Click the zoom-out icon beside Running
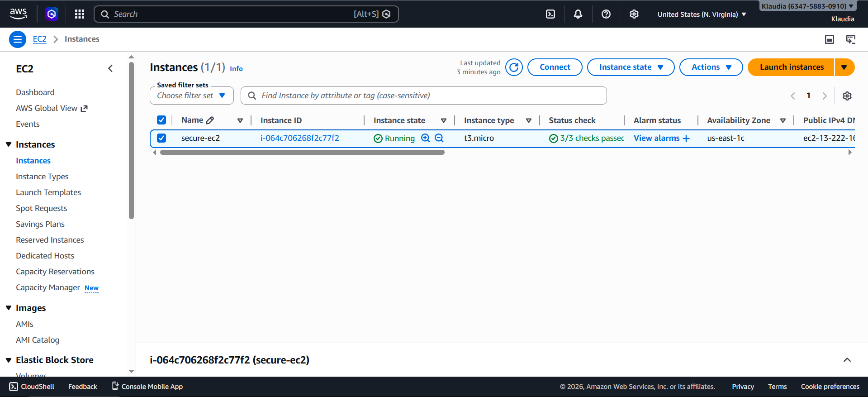 pyautogui.click(x=439, y=138)
